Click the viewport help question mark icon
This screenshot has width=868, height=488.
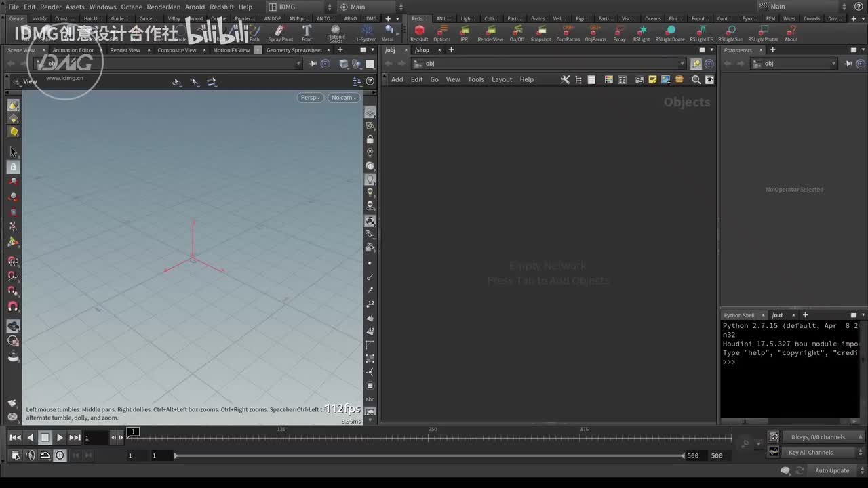[x=370, y=81]
